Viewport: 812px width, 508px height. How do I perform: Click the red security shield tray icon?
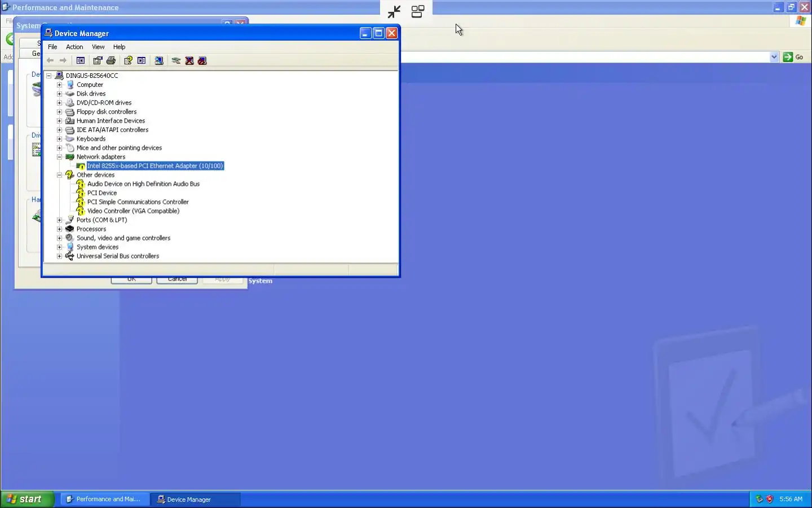tap(770, 499)
